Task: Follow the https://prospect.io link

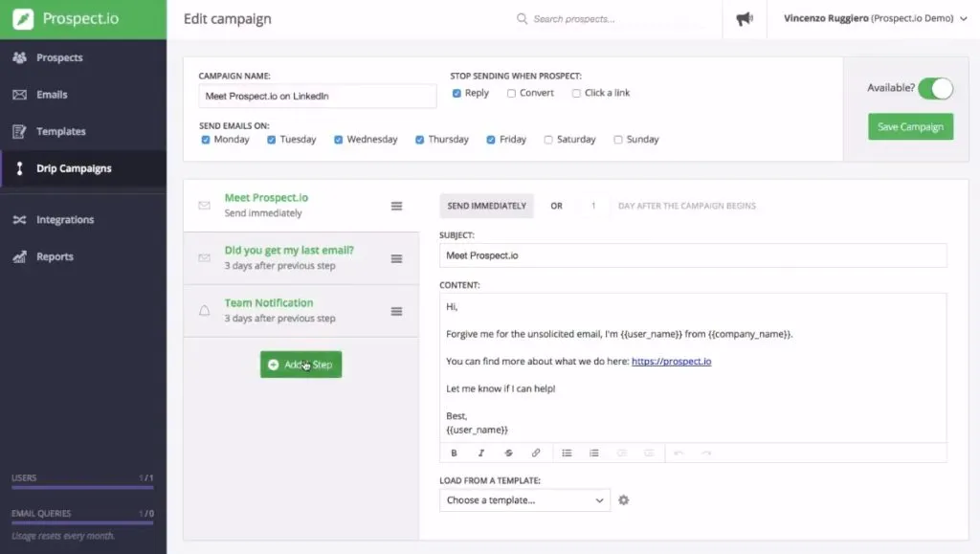Action: coord(671,361)
